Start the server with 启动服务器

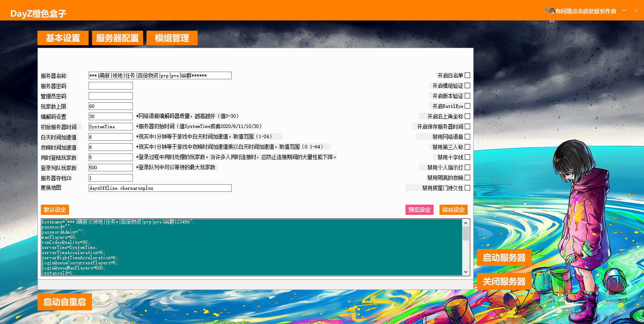(504, 258)
